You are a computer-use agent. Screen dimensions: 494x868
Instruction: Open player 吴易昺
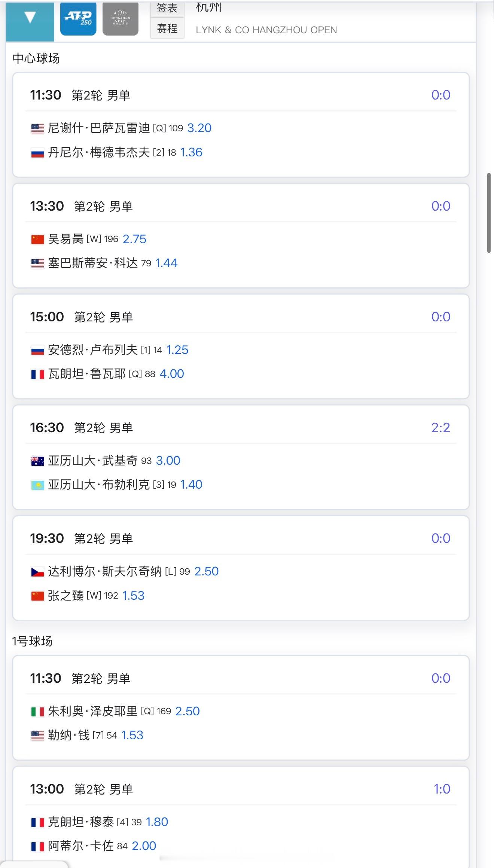[x=65, y=239]
